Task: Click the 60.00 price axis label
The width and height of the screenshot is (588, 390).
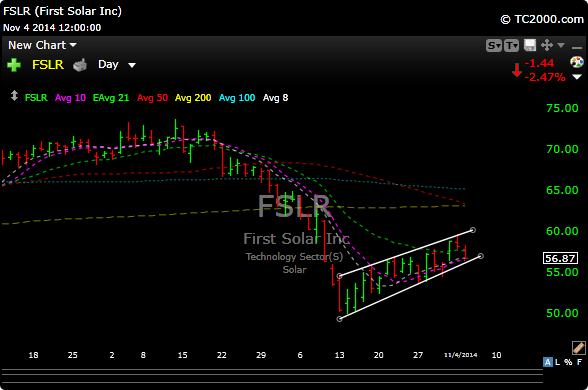Action: pos(562,231)
